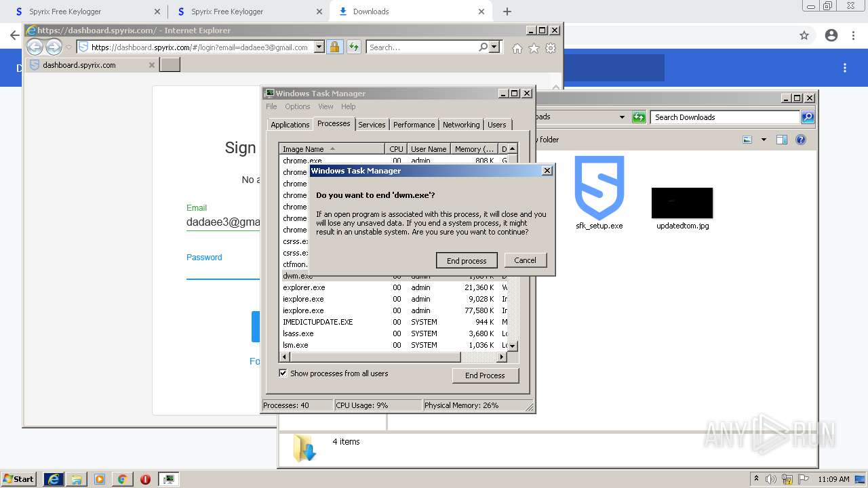868x488 pixels.
Task: Click the Internet Explorer back button
Action: (x=35, y=47)
